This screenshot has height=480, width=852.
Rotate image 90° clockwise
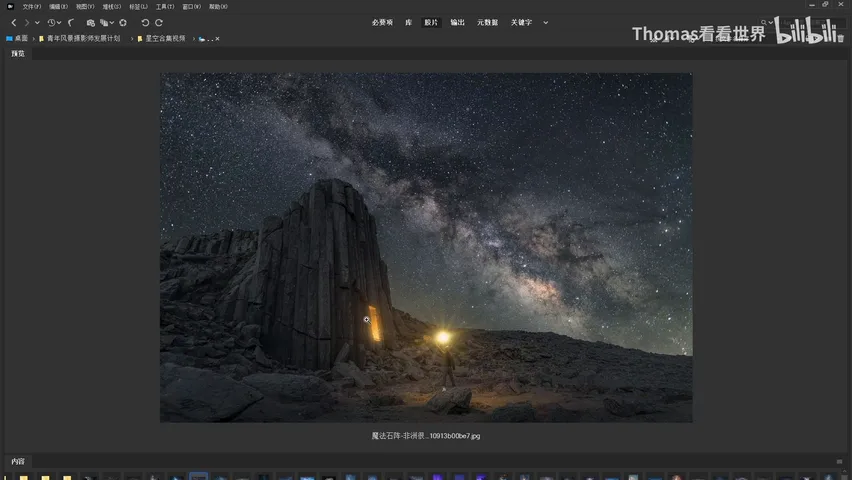[159, 23]
